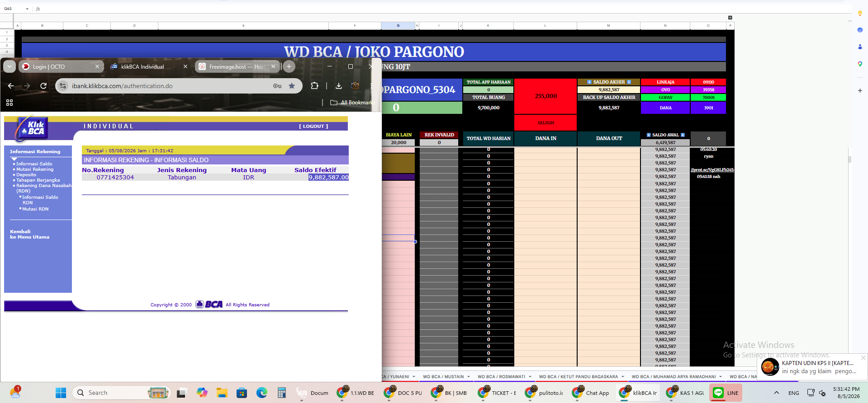Click the saved password key icon
This screenshot has height=403, width=868.
tap(277, 86)
